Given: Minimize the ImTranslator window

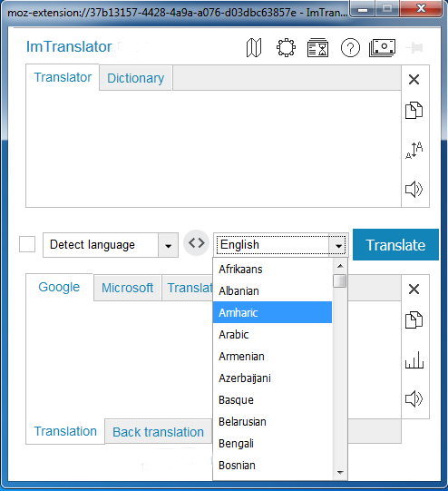Looking at the screenshot, I should (363, 9).
